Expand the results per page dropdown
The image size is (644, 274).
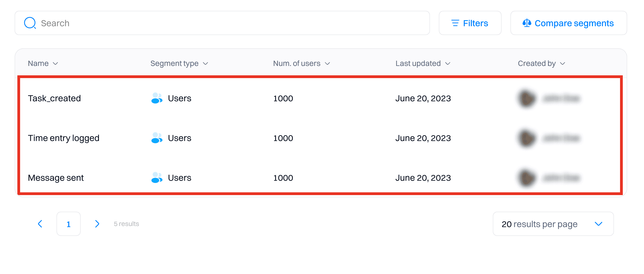pos(598,224)
